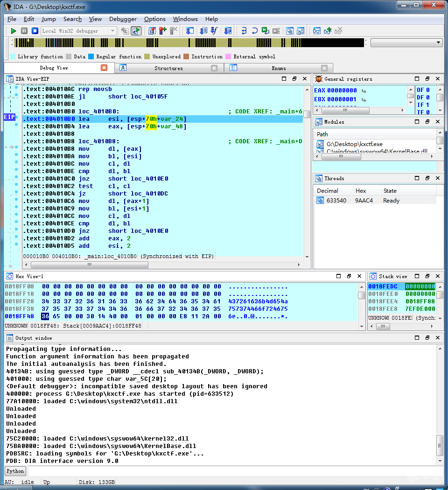Select thread 633540 row in Threads
Viewport: 448px width, 490px height.
pyautogui.click(x=376, y=200)
